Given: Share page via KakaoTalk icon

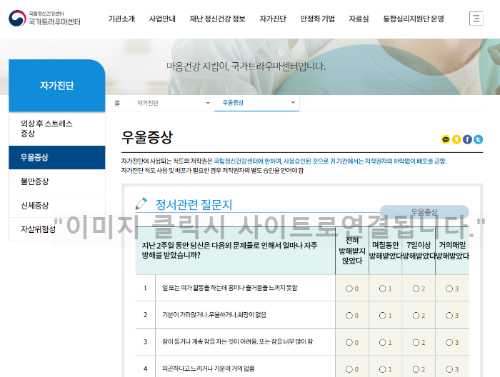Looking at the screenshot, I should [445, 139].
